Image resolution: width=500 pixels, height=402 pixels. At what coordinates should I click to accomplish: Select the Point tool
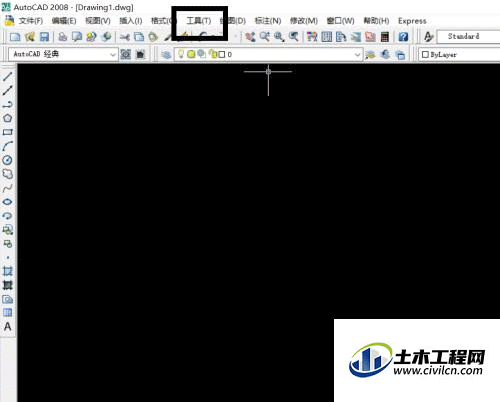(8, 258)
